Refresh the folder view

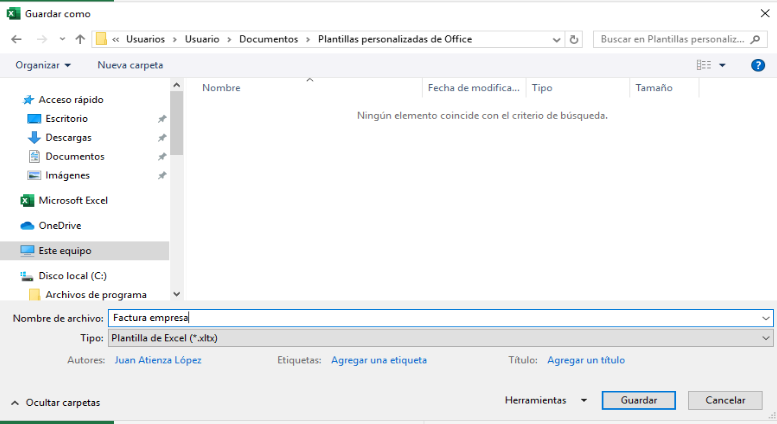[574, 39]
